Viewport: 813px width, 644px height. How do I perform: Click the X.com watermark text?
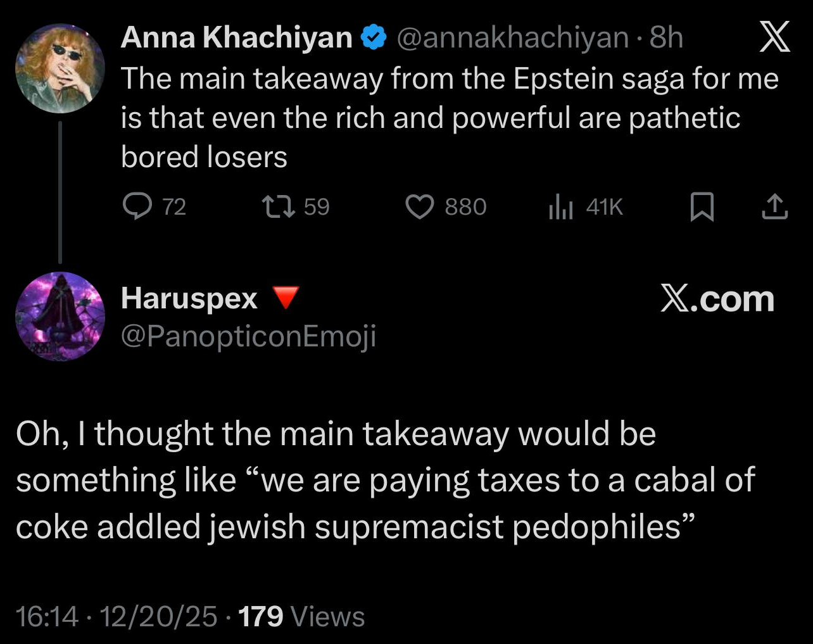(717, 298)
